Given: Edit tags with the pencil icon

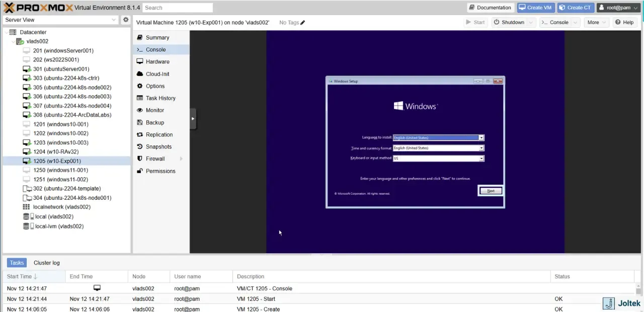Looking at the screenshot, I should (303, 23).
